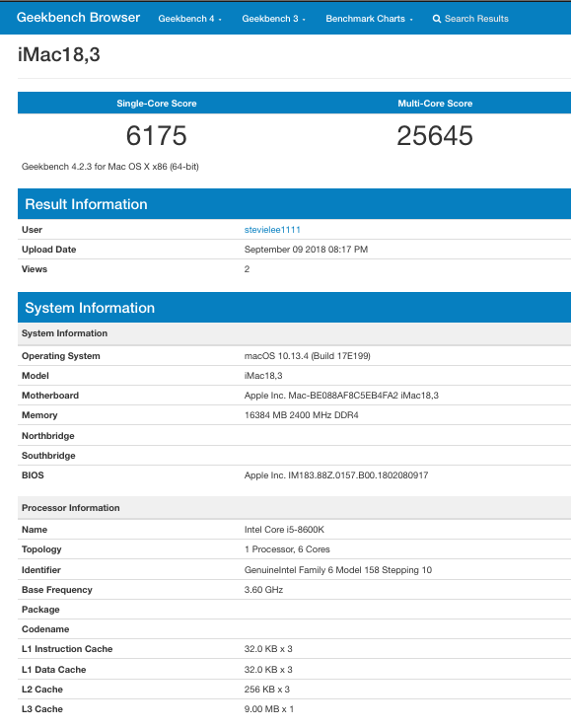Open the Geekbench Browser home link
Image resolution: width=571 pixels, height=728 pixels.
(78, 18)
